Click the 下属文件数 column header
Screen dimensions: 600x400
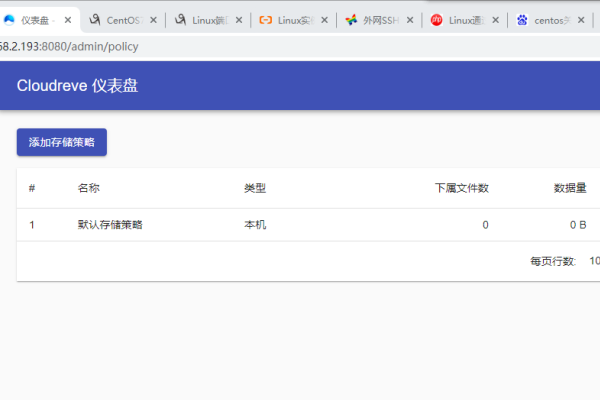461,188
